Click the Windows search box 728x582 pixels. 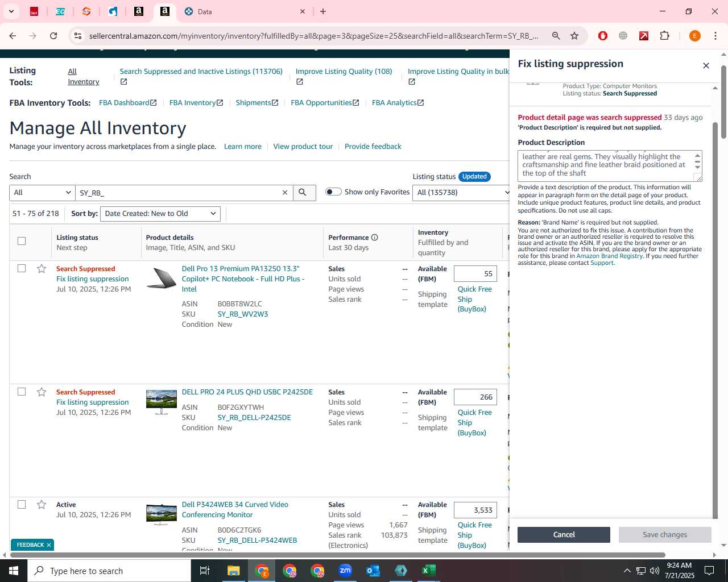pos(109,571)
